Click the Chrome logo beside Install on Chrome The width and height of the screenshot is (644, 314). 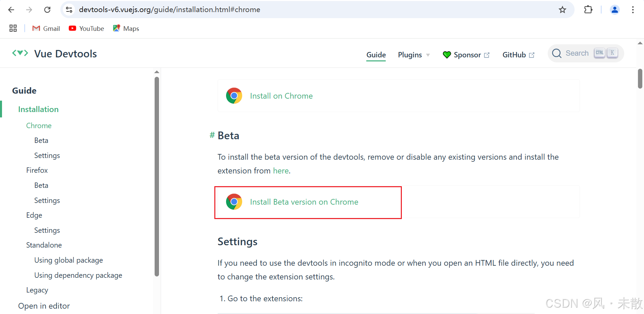click(234, 96)
